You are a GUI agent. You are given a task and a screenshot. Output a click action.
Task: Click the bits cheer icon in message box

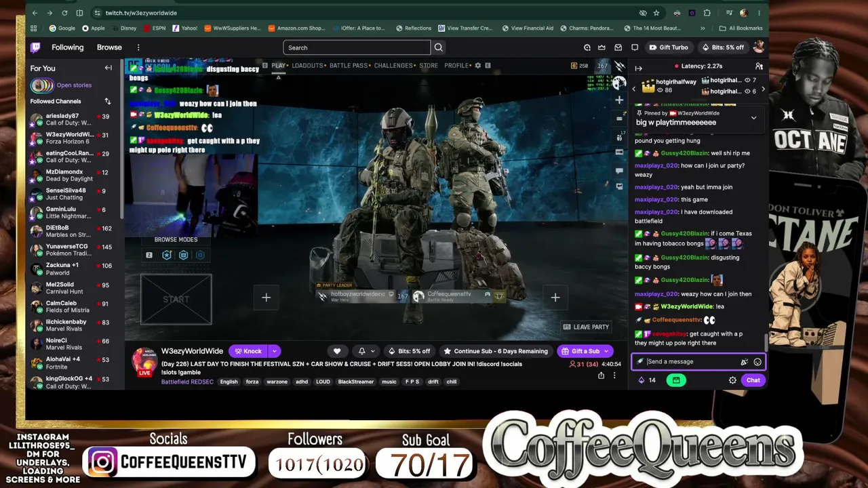(745, 362)
